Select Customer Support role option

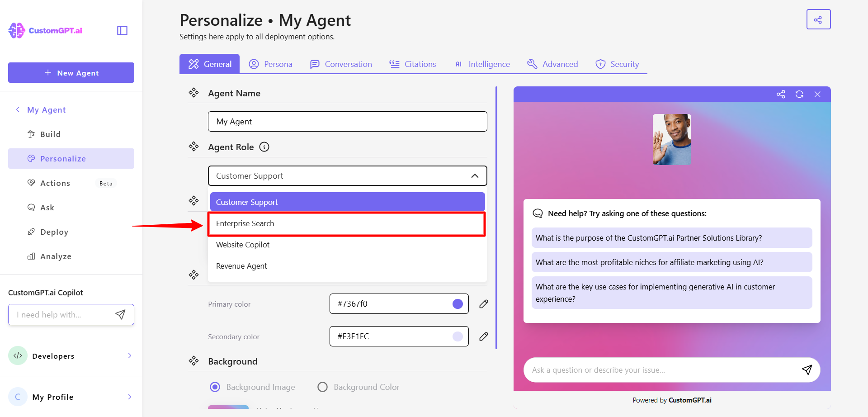coord(347,202)
